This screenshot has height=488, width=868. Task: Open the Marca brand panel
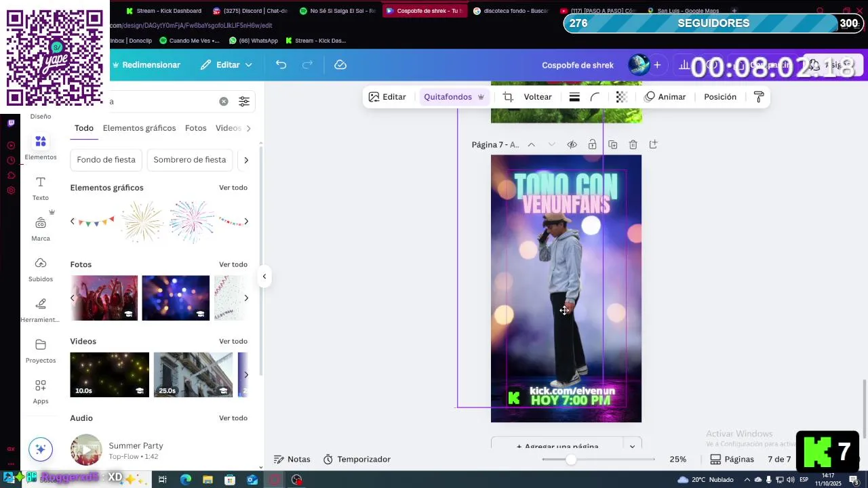point(41,229)
